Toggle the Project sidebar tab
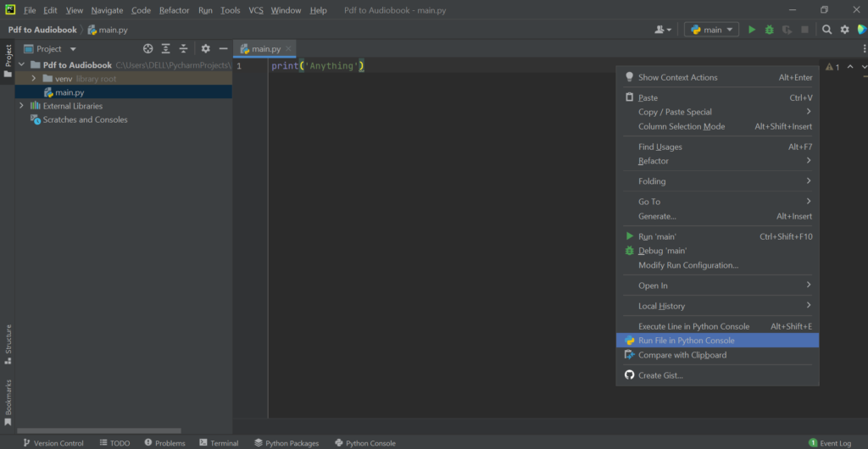The image size is (868, 449). (8, 61)
